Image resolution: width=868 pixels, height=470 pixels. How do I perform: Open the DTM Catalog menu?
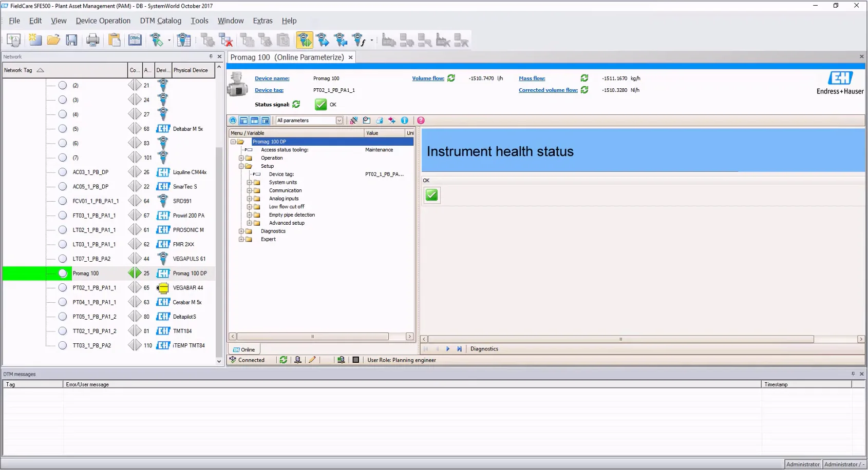tap(161, 21)
